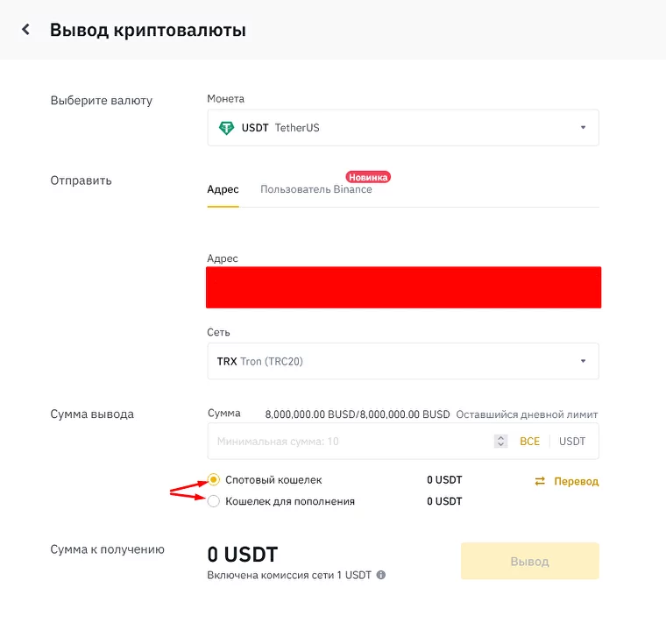Click the Перевод transfer link
This screenshot has height=644, width=666.
click(x=576, y=481)
